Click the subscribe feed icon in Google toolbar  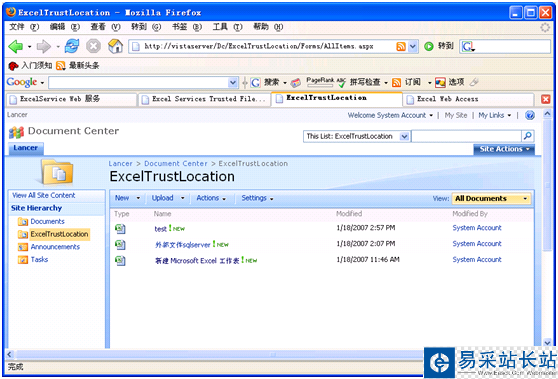click(396, 83)
